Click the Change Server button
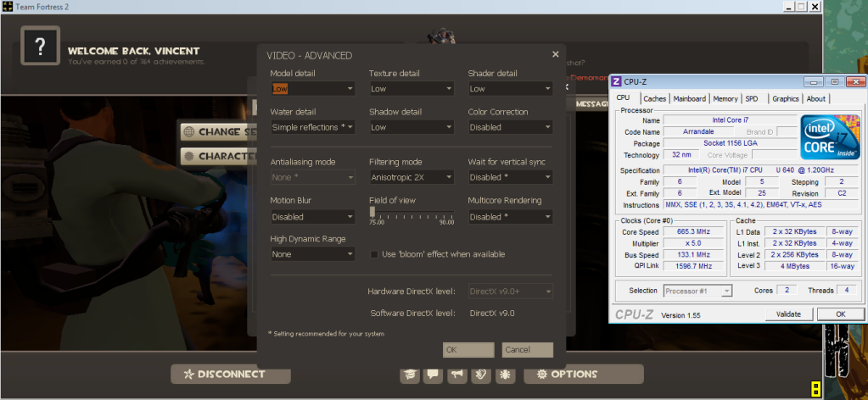This screenshot has width=868, height=400. point(220,131)
